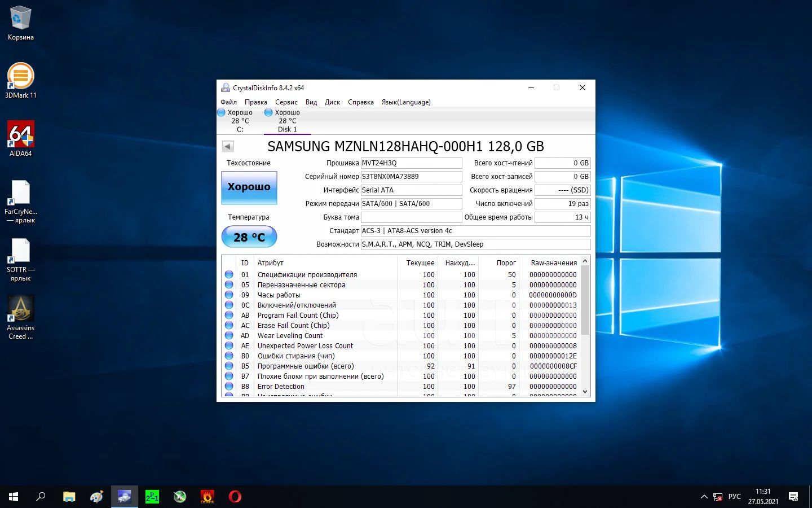Open File Explorer from the taskbar
Image resolution: width=812 pixels, height=508 pixels.
[x=69, y=497]
